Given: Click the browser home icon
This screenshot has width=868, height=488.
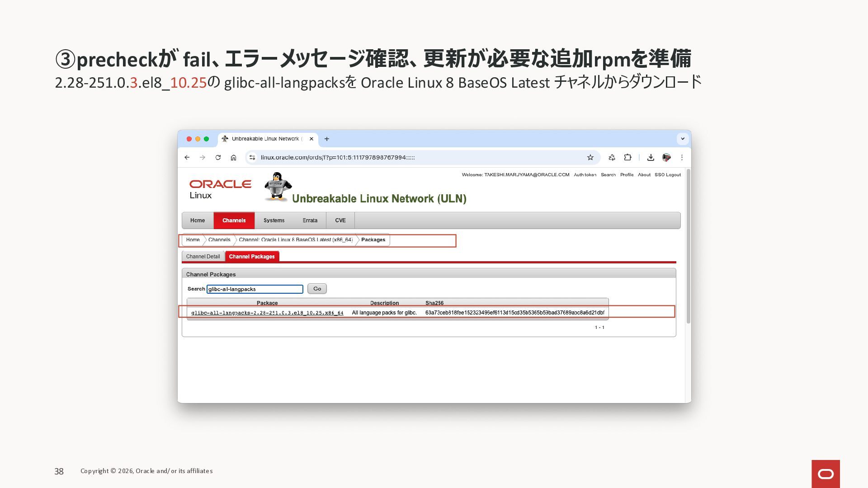Looking at the screenshot, I should tap(233, 157).
